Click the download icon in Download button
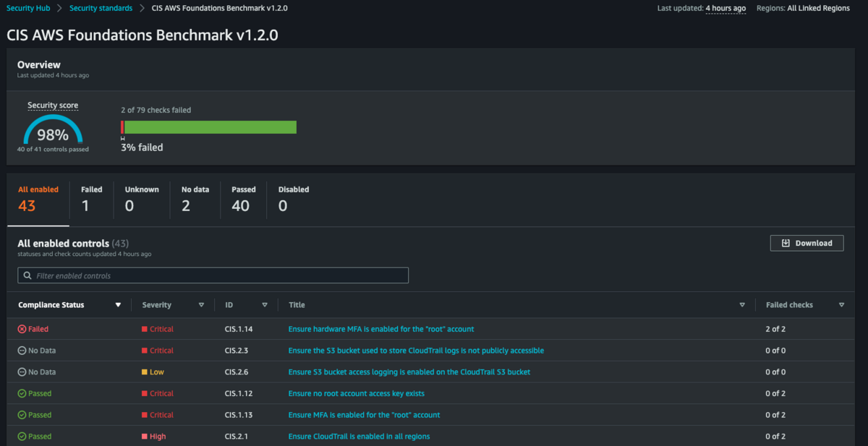 786,243
